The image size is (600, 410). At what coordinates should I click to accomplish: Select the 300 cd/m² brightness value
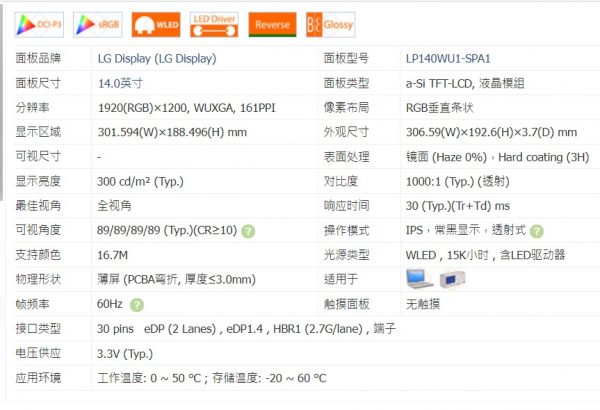pos(140,181)
